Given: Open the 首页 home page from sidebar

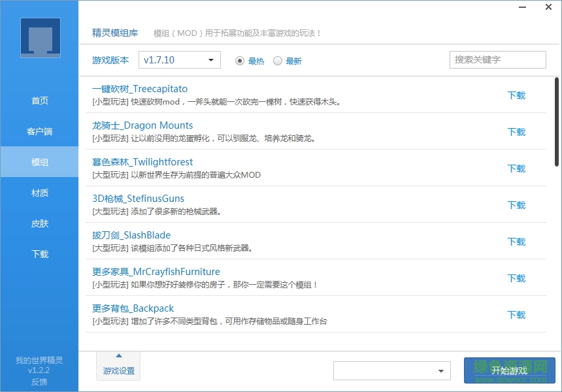Looking at the screenshot, I should point(39,100).
